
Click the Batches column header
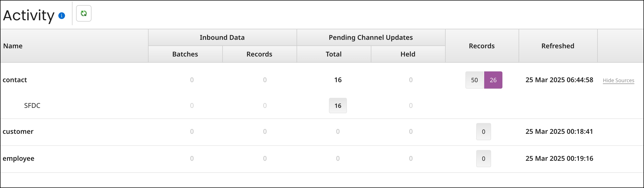(185, 54)
